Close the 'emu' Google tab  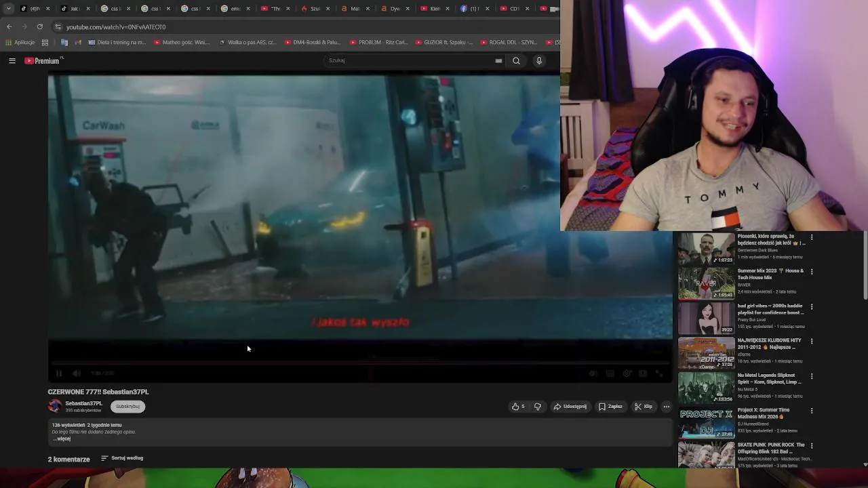pos(248,9)
